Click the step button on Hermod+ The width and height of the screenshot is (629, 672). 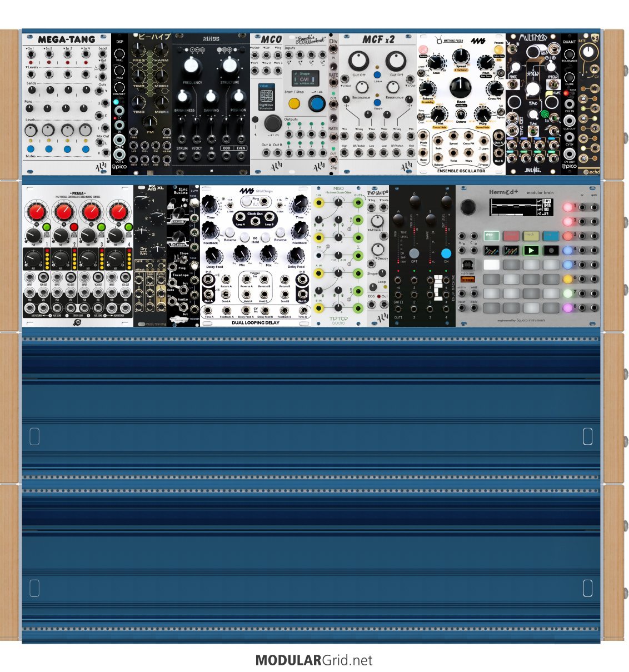[491, 236]
